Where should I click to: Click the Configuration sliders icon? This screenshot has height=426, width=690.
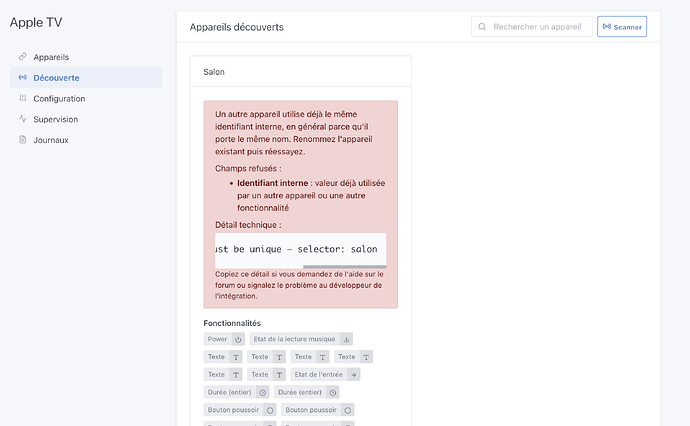pyautogui.click(x=22, y=98)
